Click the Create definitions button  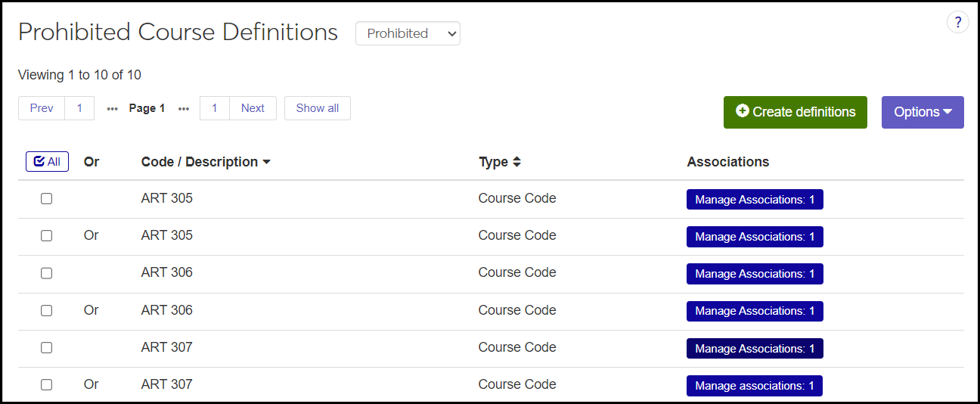click(x=795, y=112)
